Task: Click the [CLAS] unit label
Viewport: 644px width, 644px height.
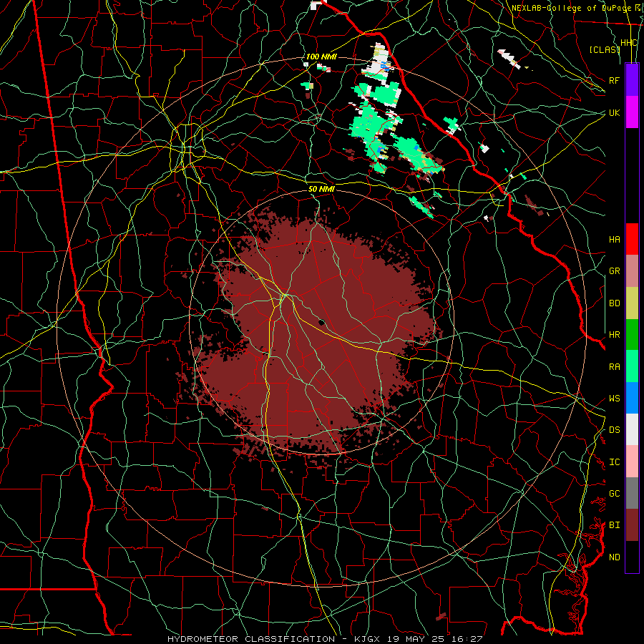Action: tap(605, 49)
